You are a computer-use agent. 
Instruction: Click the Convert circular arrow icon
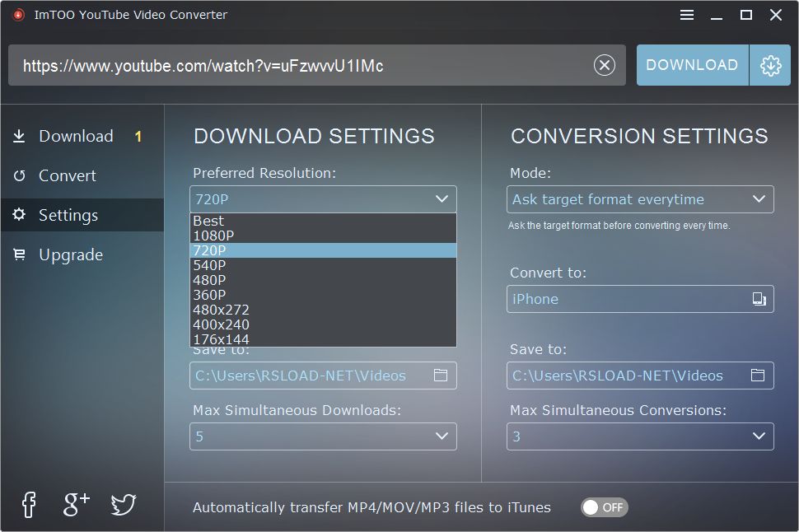[x=19, y=175]
